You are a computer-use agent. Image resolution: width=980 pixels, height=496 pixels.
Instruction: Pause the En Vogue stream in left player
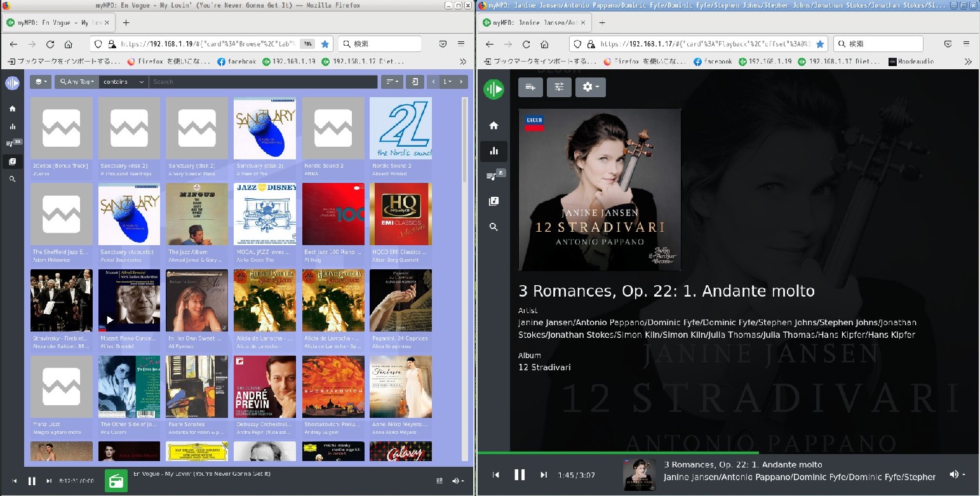32,481
